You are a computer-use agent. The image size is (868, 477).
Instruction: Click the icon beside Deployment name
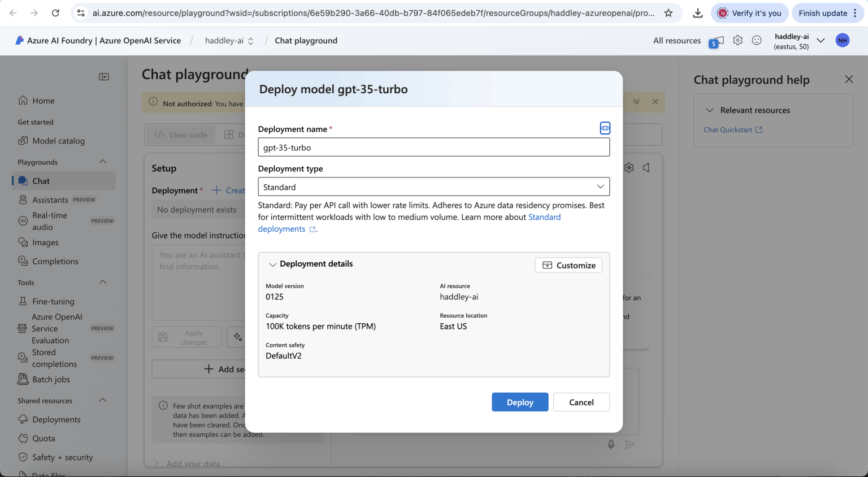[605, 128]
